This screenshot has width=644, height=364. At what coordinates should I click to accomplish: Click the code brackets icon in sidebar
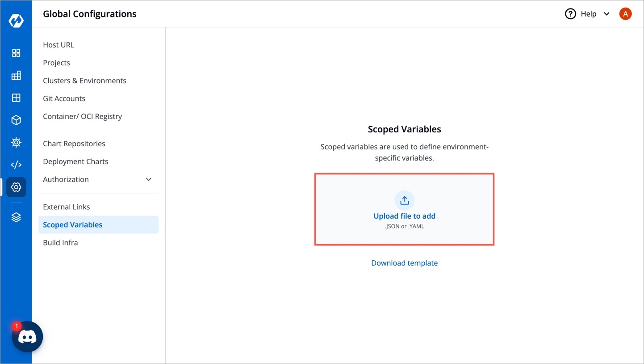(16, 165)
